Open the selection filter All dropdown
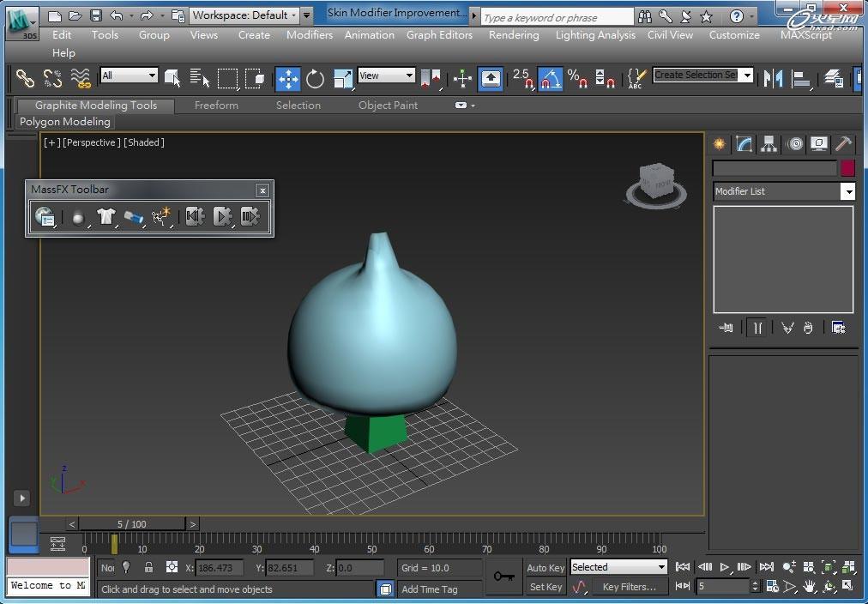The height and width of the screenshot is (604, 868). 129,76
